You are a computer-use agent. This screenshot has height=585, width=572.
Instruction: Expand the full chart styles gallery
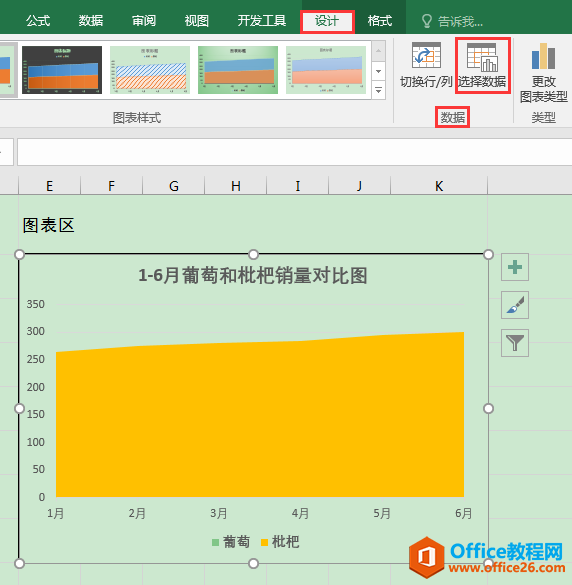tap(378, 90)
